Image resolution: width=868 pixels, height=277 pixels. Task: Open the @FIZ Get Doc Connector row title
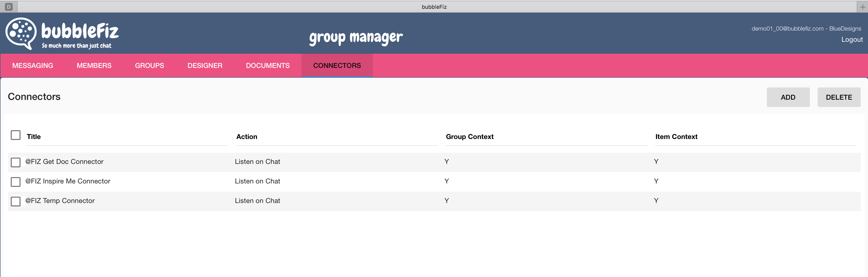pos(64,161)
